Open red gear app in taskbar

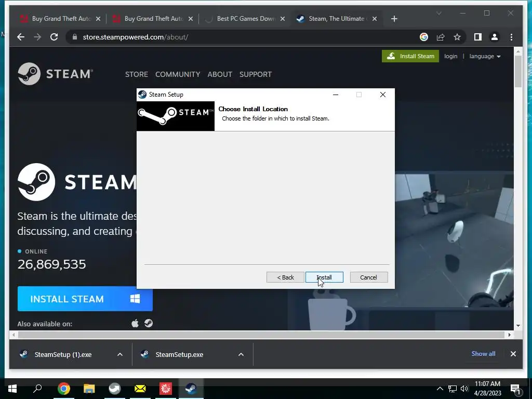point(166,389)
